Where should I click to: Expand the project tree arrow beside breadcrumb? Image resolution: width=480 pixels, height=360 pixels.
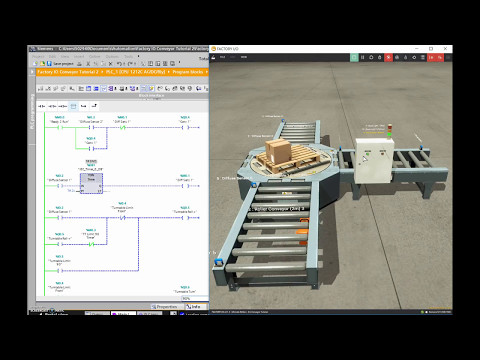32,72
